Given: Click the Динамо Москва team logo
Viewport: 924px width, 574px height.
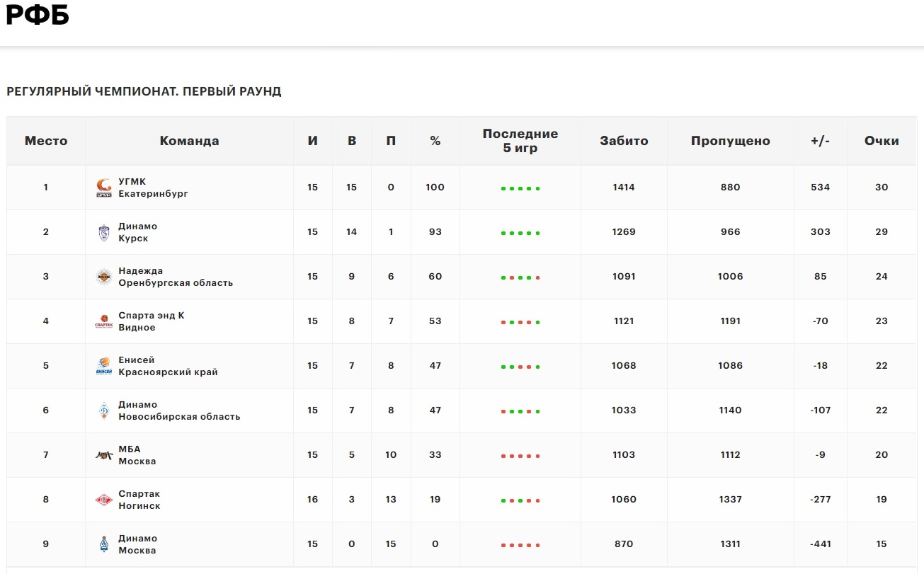Looking at the screenshot, I should coord(104,545).
